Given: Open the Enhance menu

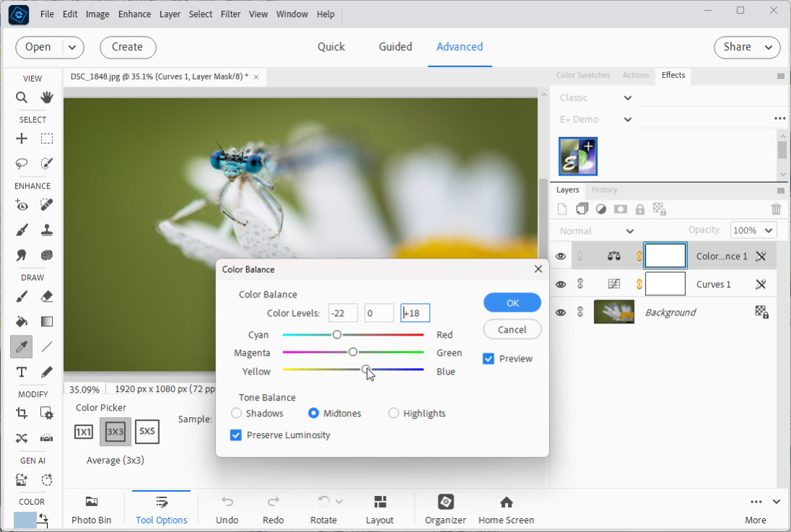Looking at the screenshot, I should click(134, 14).
